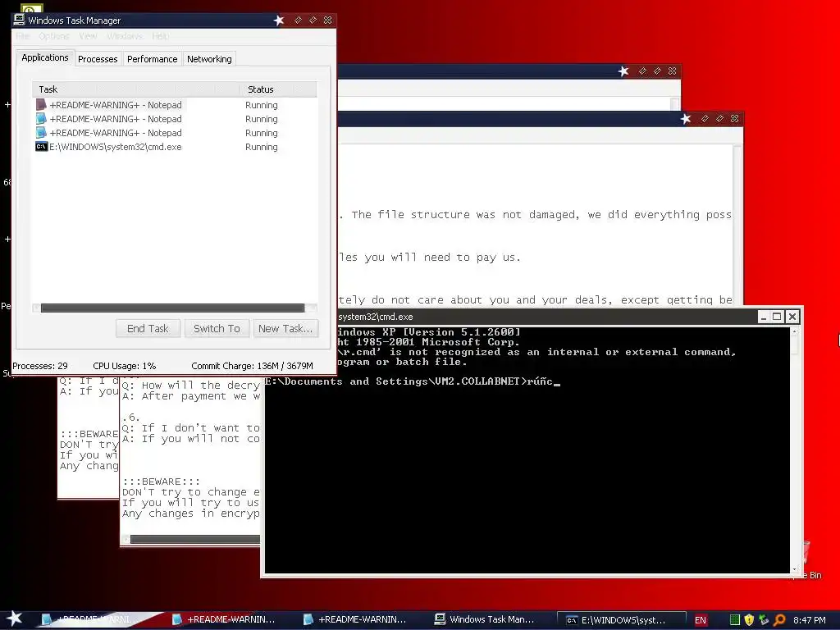Click the Notepad icon of the third README-WARNING task
The height and width of the screenshot is (630, 840).
(x=41, y=133)
